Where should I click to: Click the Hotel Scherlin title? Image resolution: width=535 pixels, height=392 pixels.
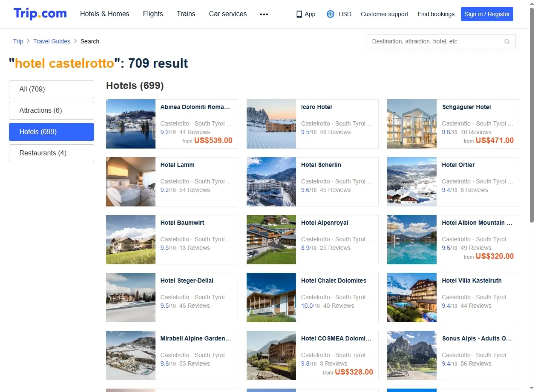click(x=321, y=165)
